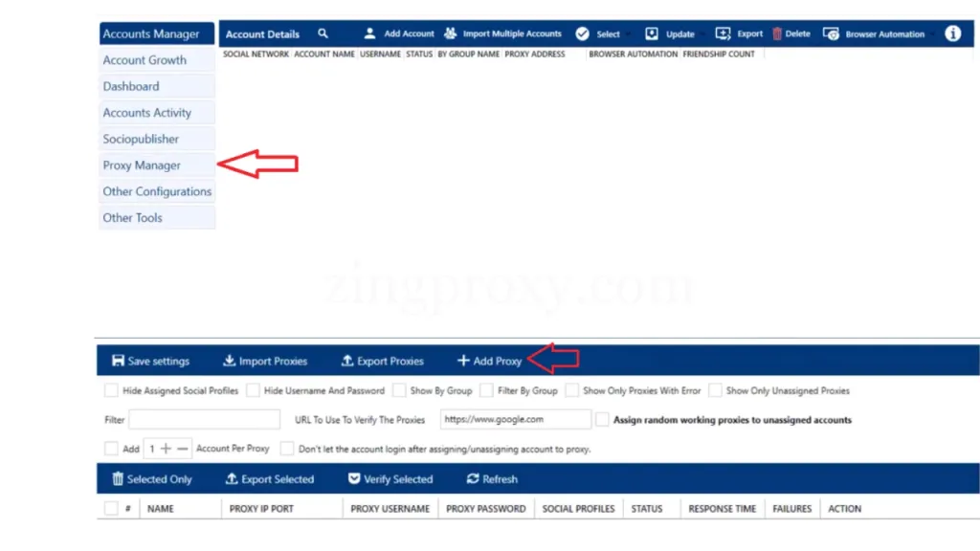Click the red Delete trash icon

(x=777, y=33)
